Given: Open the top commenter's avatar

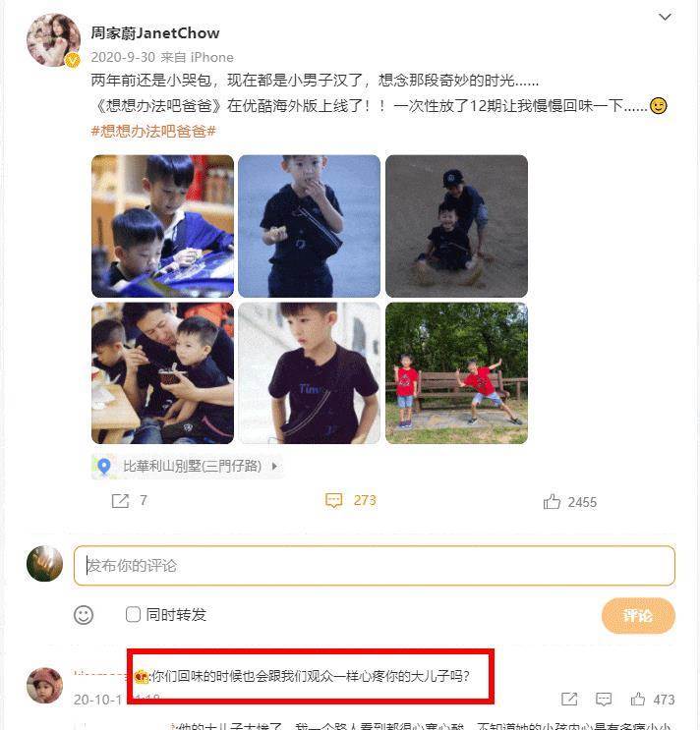Looking at the screenshot, I should coord(44,686).
